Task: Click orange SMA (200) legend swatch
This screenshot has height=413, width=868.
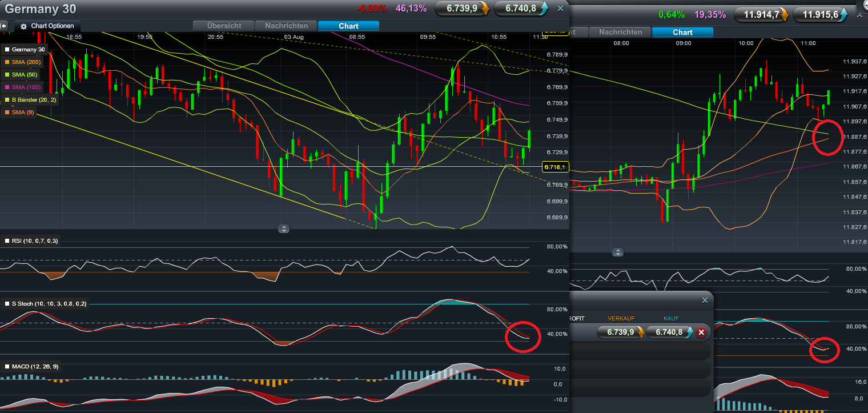Action: [x=7, y=62]
